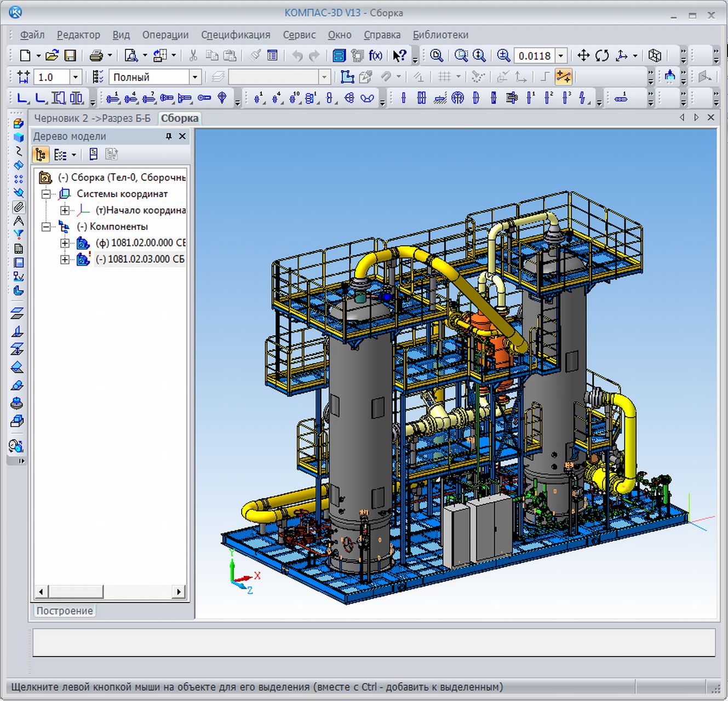Pin the Дерево модели panel

click(169, 136)
